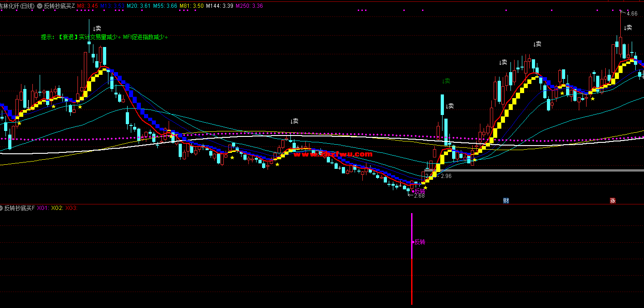Click the white M144: 3.39 value
This screenshot has width=644, height=308.
point(220,6)
